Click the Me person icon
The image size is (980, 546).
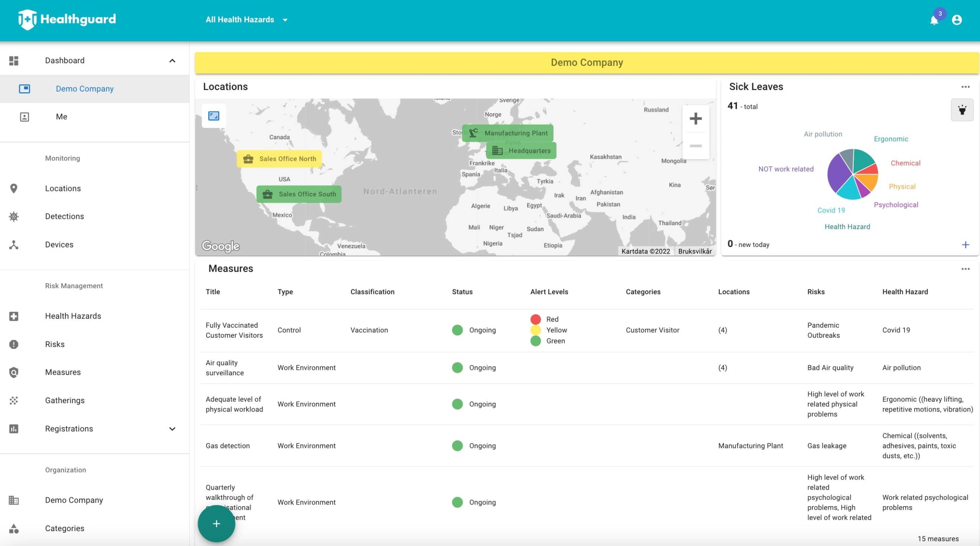click(24, 117)
